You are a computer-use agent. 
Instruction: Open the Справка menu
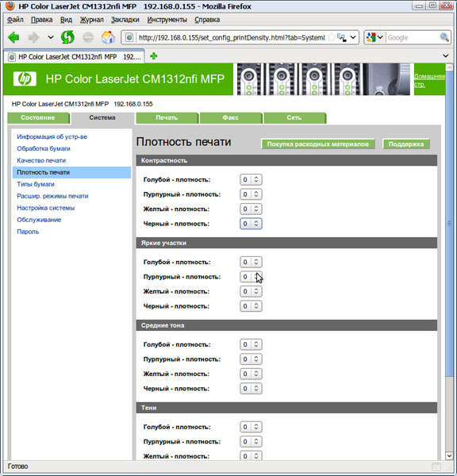pyautogui.click(x=207, y=20)
